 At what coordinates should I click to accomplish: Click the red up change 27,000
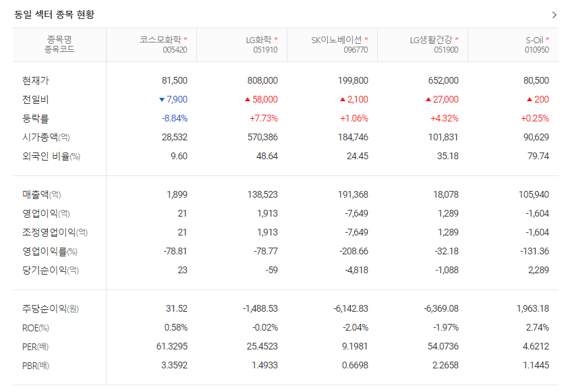(x=442, y=99)
